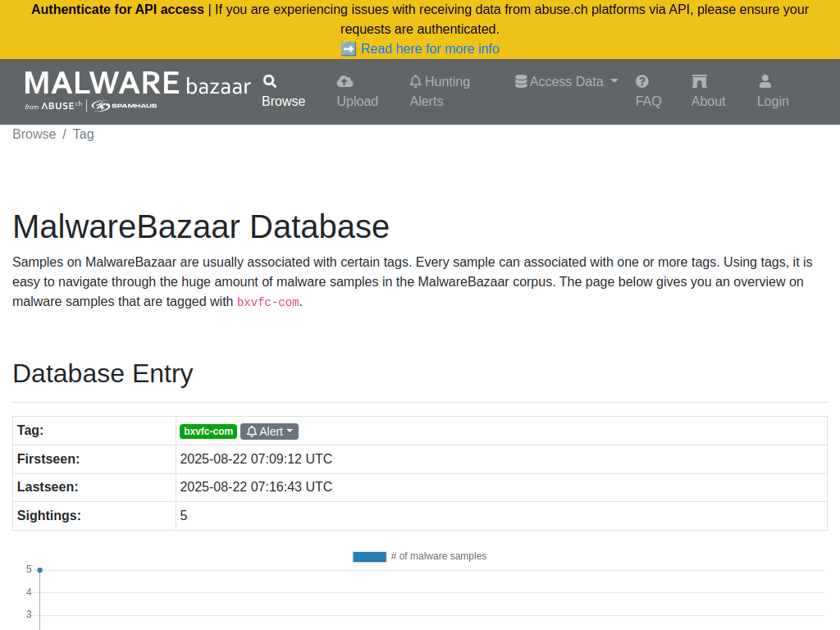The image size is (840, 630).
Task: Click the 'MalwareBazaar Database' heading
Action: point(201,226)
